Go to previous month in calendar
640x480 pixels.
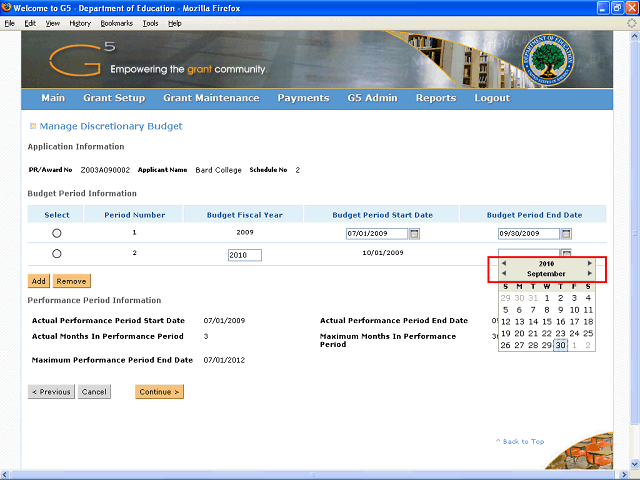point(504,274)
